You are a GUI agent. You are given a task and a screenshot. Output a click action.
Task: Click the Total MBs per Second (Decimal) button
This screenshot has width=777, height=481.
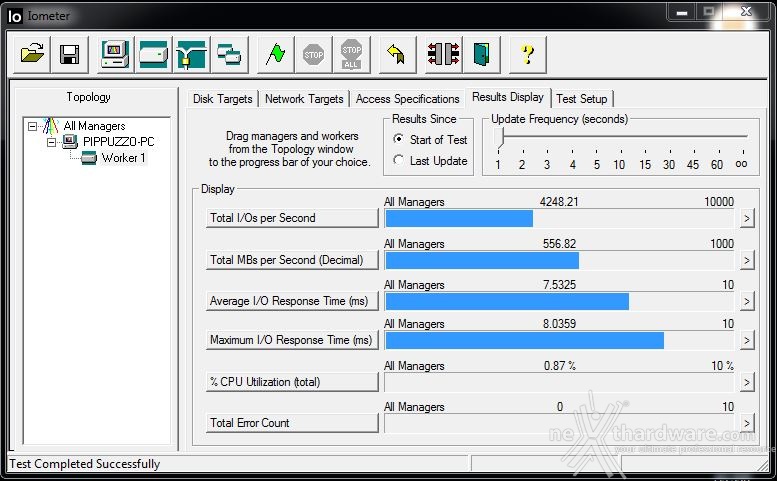click(x=292, y=260)
